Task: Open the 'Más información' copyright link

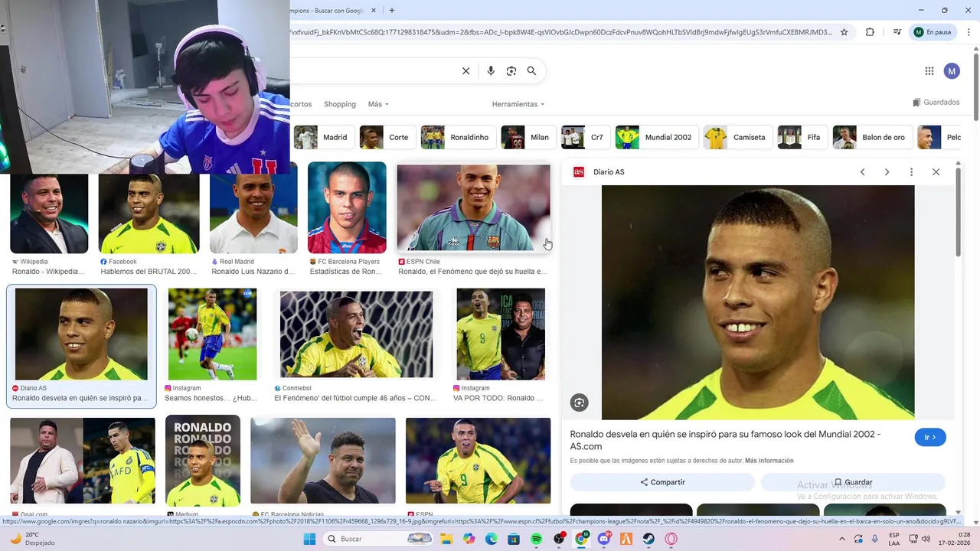Action: 769,461
